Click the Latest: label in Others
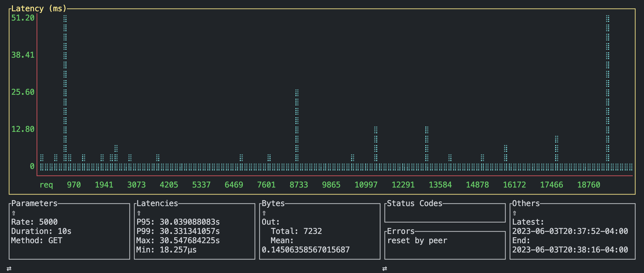 coord(528,222)
